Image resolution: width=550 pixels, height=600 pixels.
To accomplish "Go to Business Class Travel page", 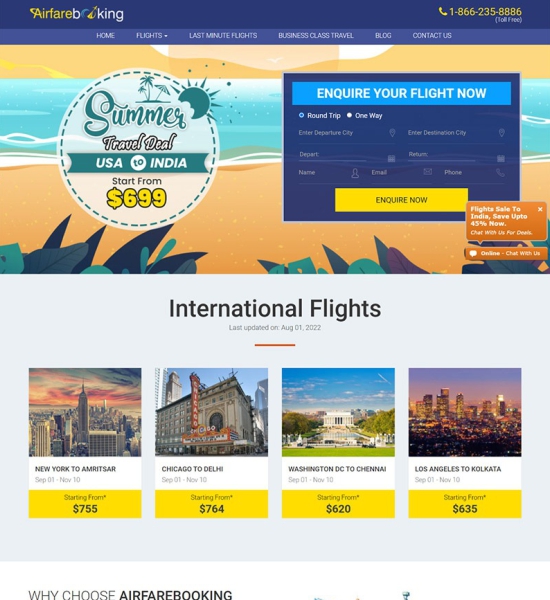I will coord(316,36).
